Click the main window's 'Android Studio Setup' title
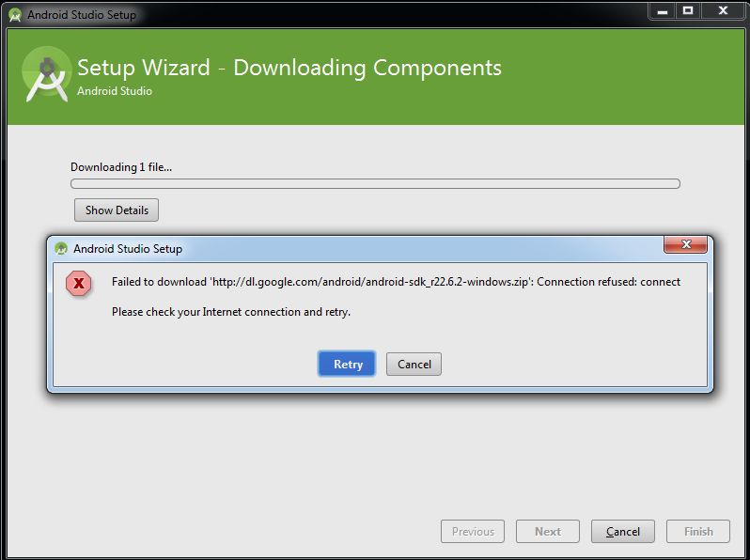The height and width of the screenshot is (560, 750). (x=82, y=15)
